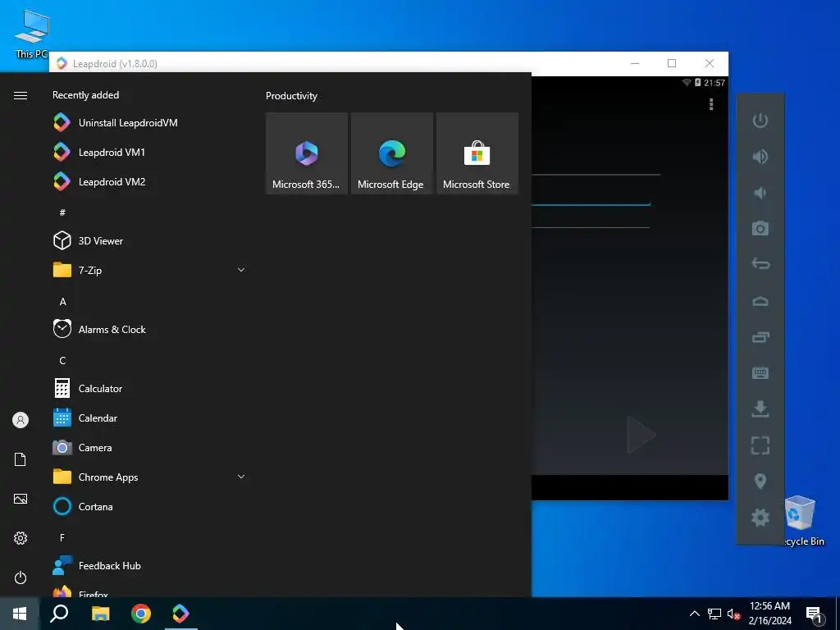This screenshot has width=840, height=630.
Task: Open Firefox at bottom of app list
Action: pos(149,591)
